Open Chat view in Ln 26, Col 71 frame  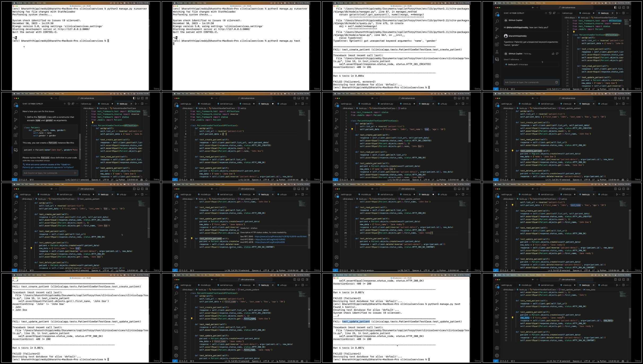coord(336,241)
